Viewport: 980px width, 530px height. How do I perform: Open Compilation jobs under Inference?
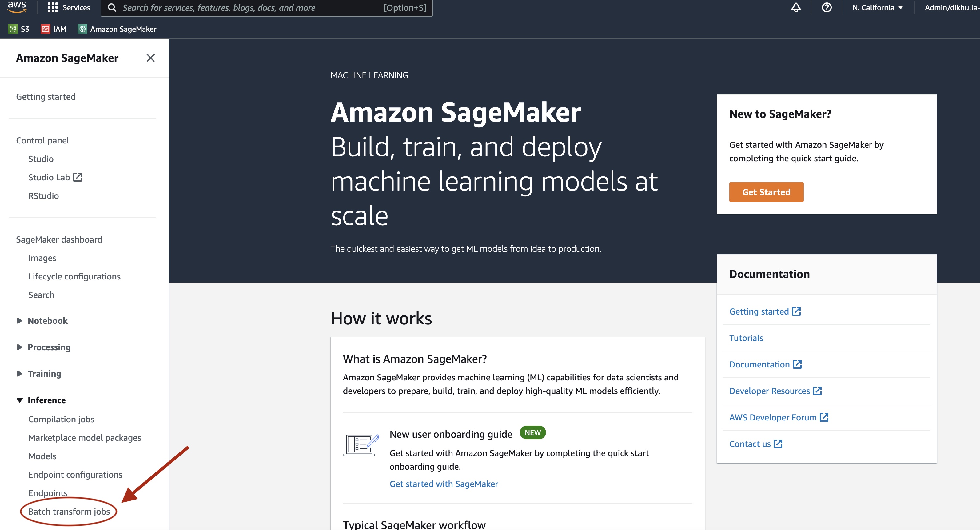(61, 419)
